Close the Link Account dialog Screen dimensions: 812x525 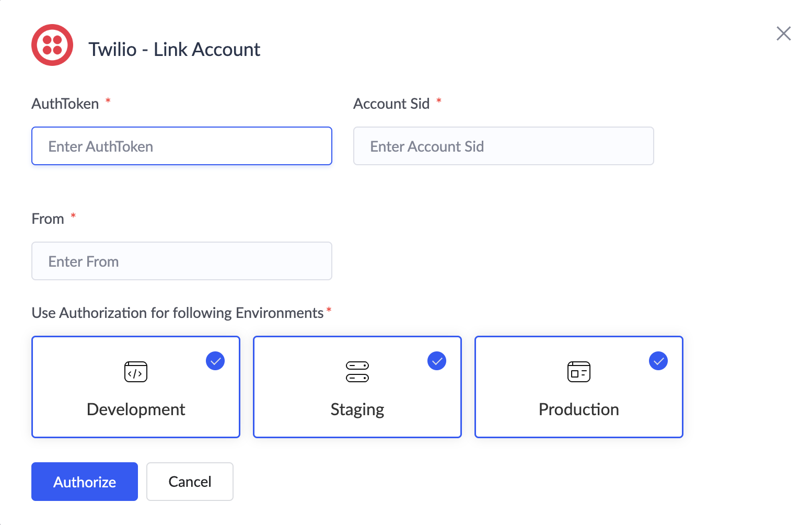tap(783, 33)
